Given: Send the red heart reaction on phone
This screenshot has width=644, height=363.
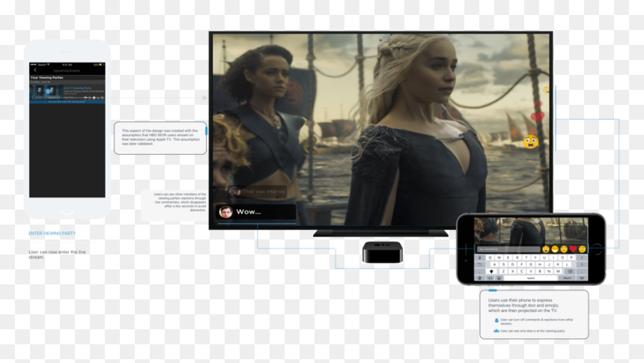Looking at the screenshot, I should click(574, 249).
